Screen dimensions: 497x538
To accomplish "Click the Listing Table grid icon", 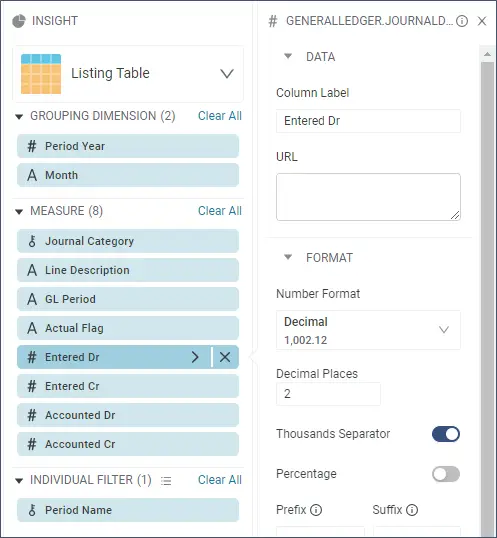I will 41,74.
